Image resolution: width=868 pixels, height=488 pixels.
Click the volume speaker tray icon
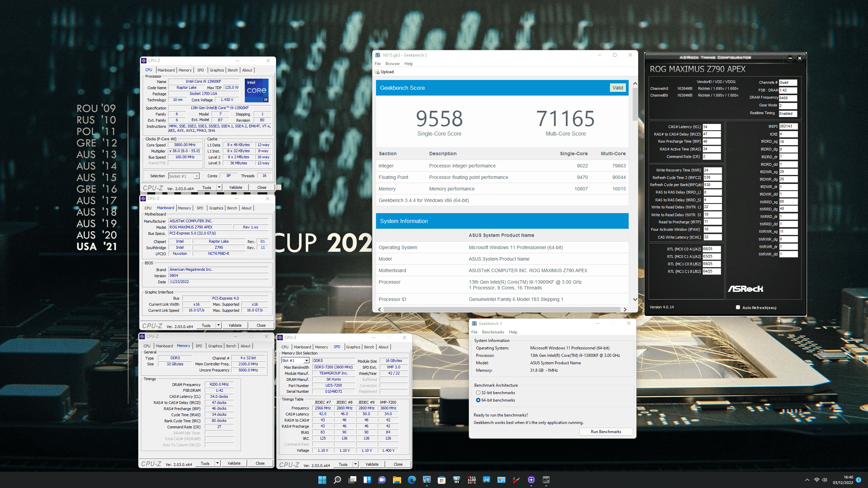(x=825, y=480)
